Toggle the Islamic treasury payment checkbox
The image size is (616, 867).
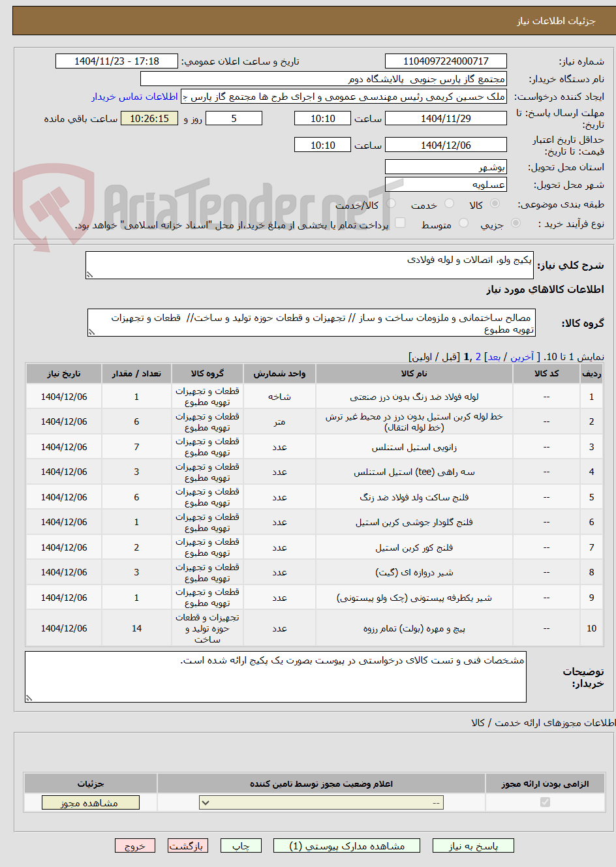tap(400, 223)
